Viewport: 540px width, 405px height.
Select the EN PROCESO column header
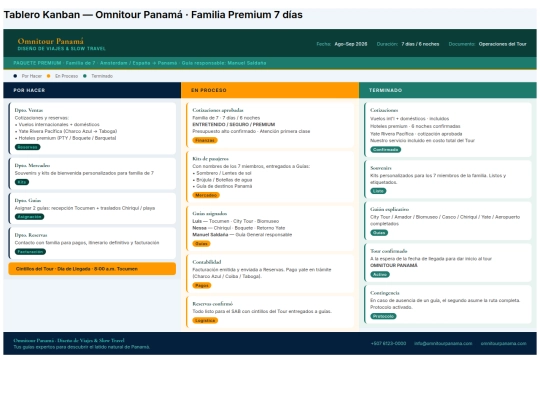[270, 90]
